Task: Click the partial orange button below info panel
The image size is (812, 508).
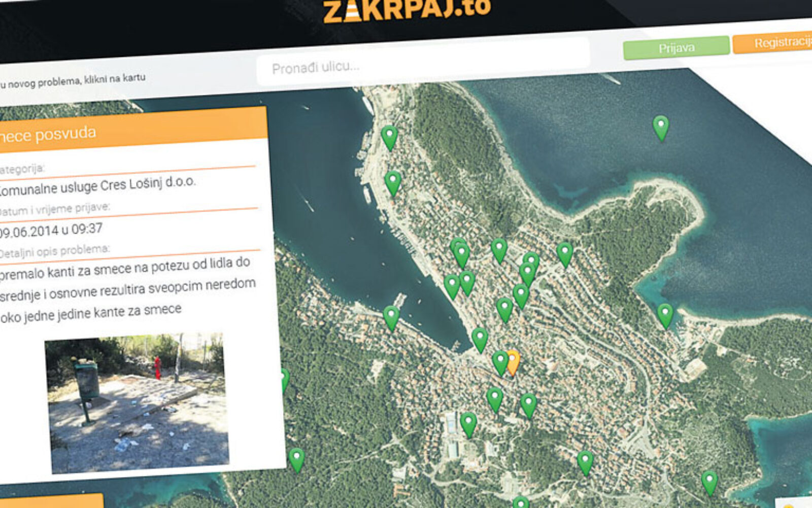Action: click(x=51, y=501)
